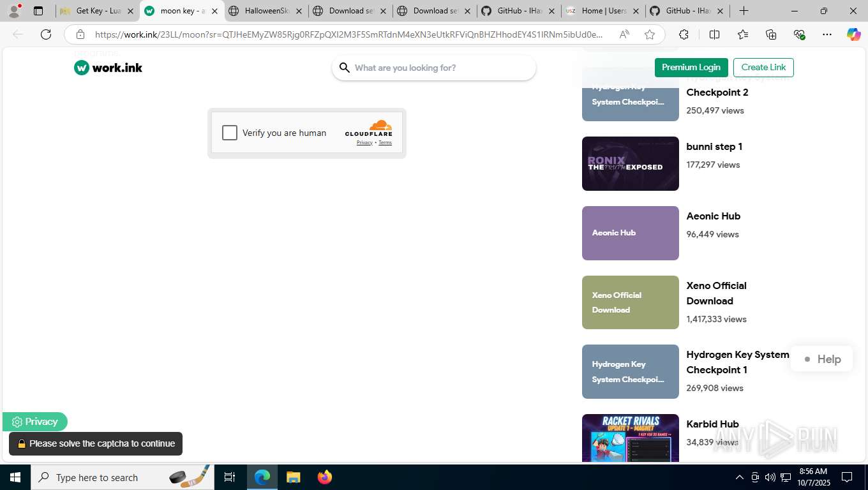Open Browser essentials heart icon
This screenshot has width=868, height=490.
(799, 34)
